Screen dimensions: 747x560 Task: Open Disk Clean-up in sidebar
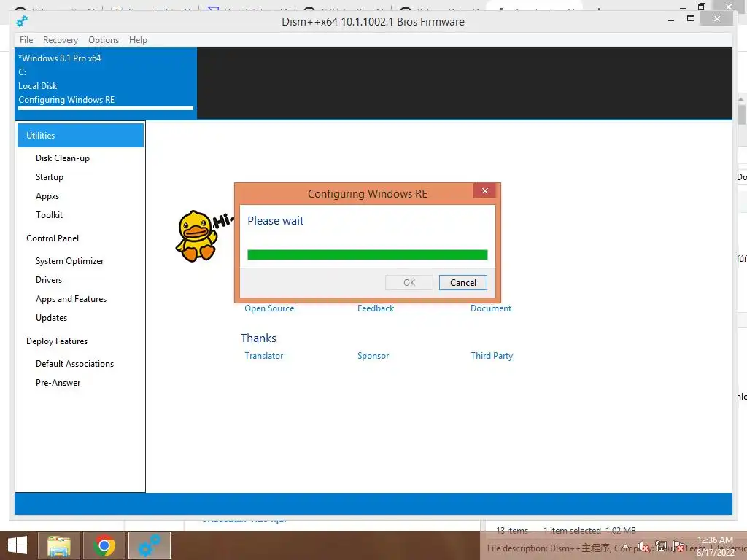pos(63,158)
